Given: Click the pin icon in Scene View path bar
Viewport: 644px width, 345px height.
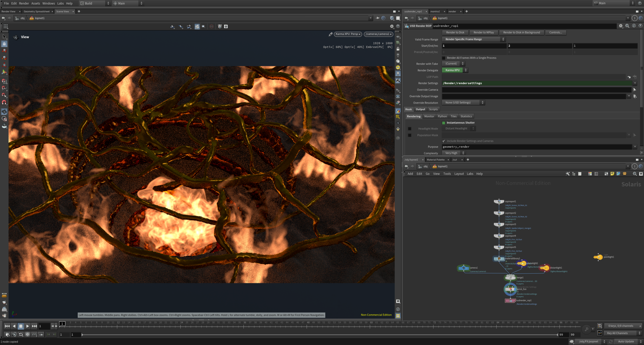Looking at the screenshot, I should click(x=377, y=18).
